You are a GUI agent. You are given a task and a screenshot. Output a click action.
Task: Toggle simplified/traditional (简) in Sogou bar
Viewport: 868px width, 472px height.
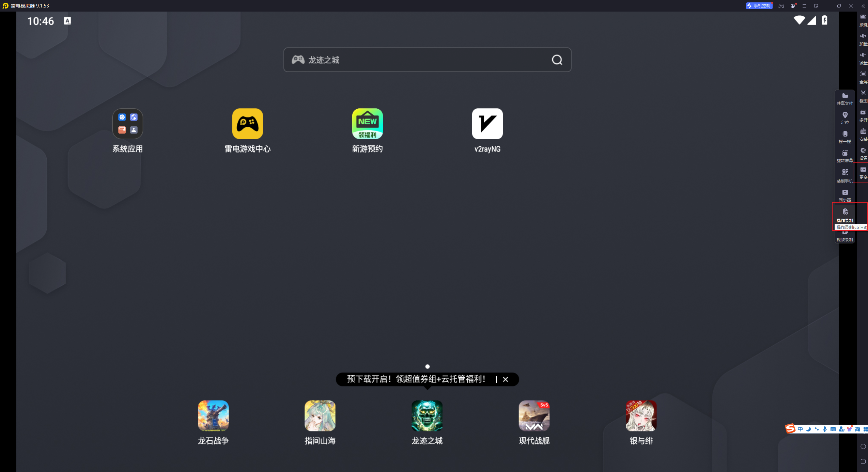(x=857, y=429)
